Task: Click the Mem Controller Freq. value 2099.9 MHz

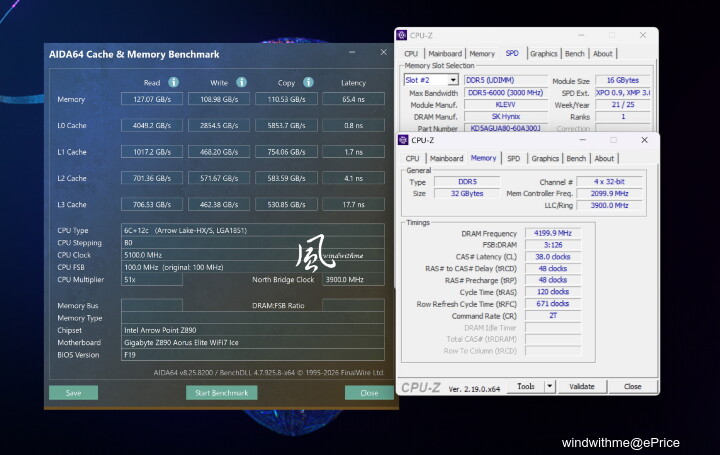Action: (609, 194)
